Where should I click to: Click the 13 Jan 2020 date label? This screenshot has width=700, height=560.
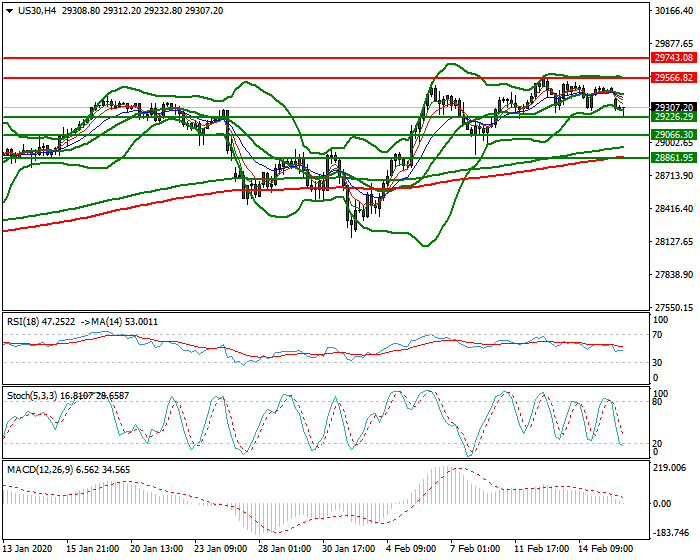[x=28, y=549]
